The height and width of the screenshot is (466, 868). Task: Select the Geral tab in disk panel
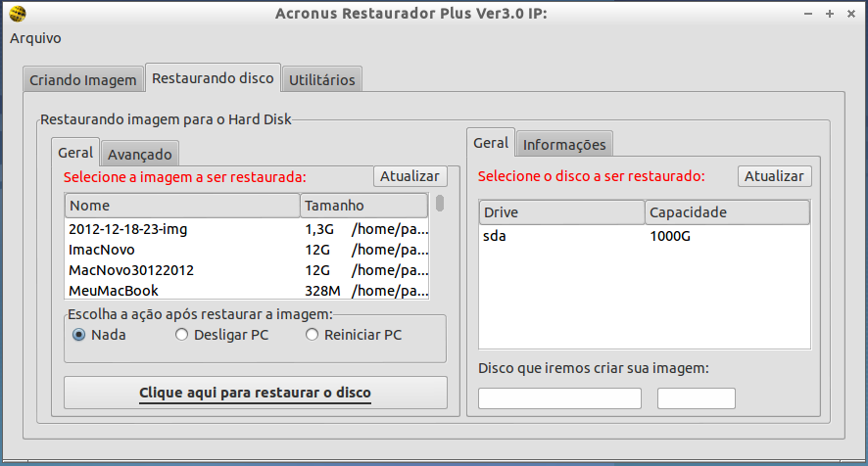[491, 143]
